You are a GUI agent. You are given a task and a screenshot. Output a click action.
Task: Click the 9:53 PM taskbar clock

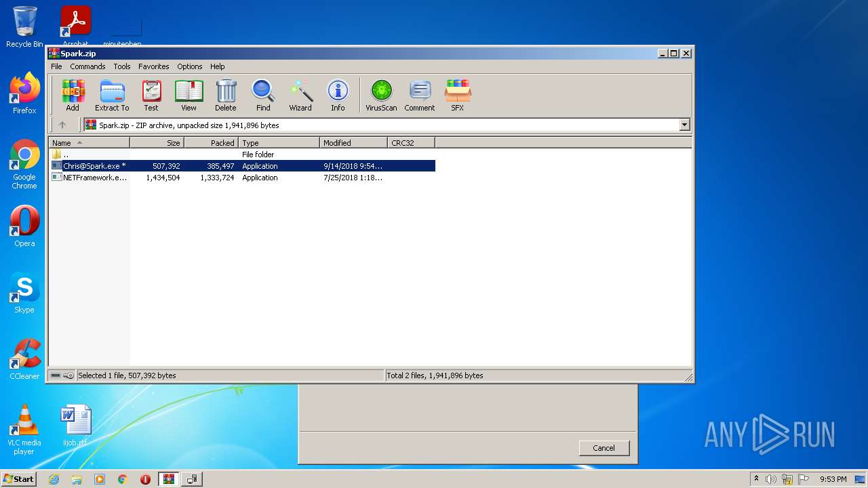click(833, 479)
